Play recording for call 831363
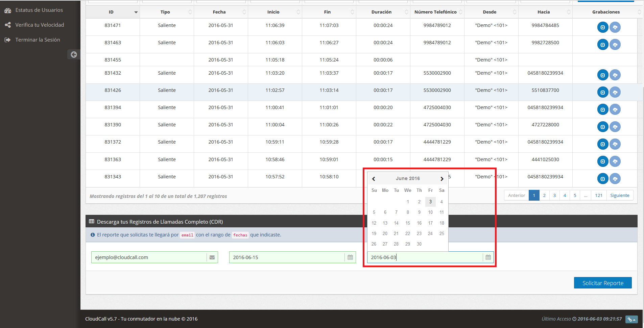 pos(603,161)
